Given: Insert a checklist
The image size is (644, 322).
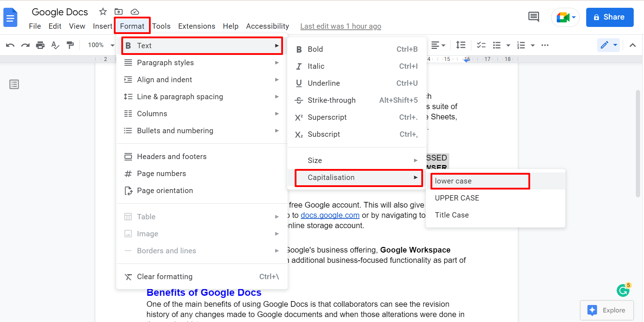Looking at the screenshot, I should tap(481, 45).
